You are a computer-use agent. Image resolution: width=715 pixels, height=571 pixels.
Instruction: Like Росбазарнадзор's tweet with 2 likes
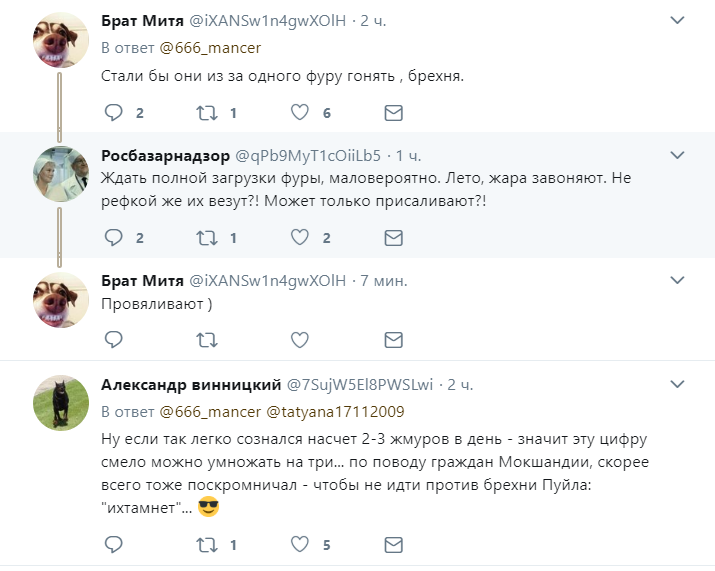(300, 238)
